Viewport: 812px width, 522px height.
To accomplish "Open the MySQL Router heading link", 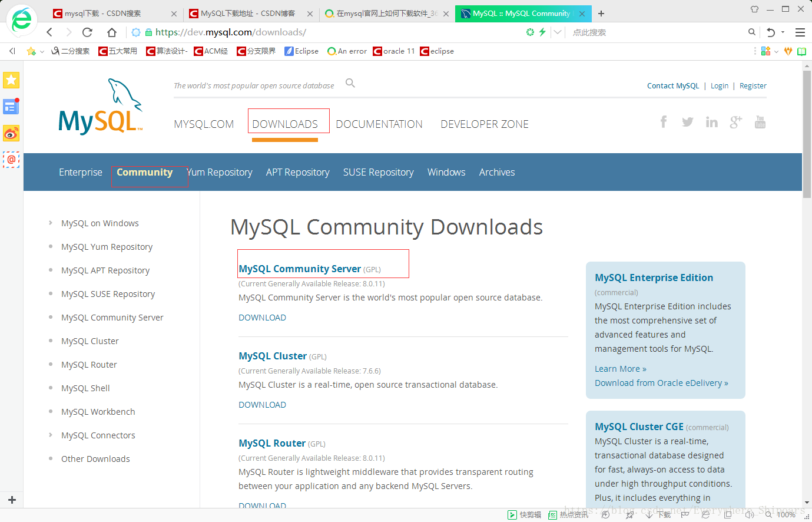I will pos(272,443).
